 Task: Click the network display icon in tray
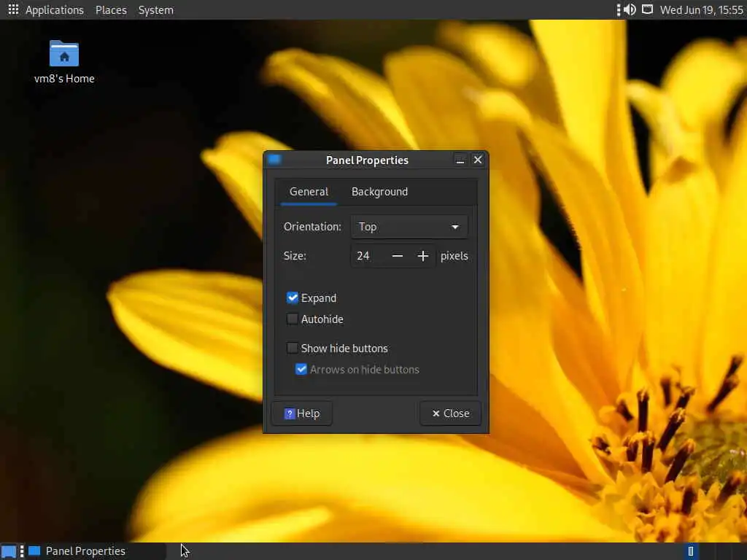648,9
